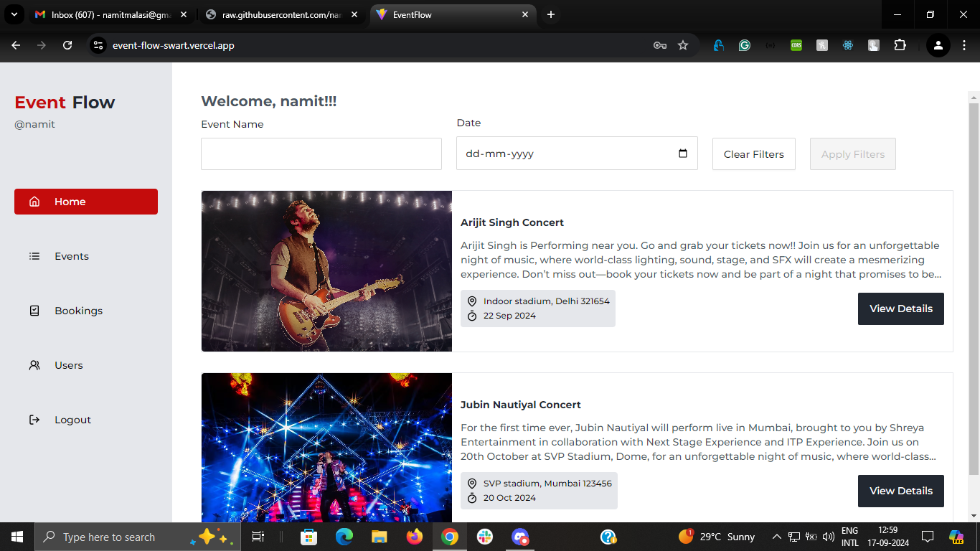The image size is (980, 551).
Task: Click location pin icon beside Indoor stadium, Delhi
Action: click(472, 301)
